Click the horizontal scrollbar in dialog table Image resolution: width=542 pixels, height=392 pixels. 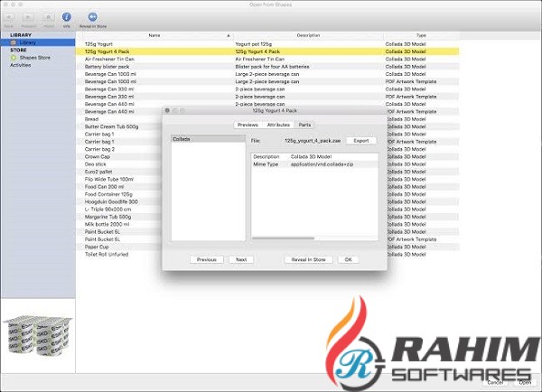pos(284,238)
